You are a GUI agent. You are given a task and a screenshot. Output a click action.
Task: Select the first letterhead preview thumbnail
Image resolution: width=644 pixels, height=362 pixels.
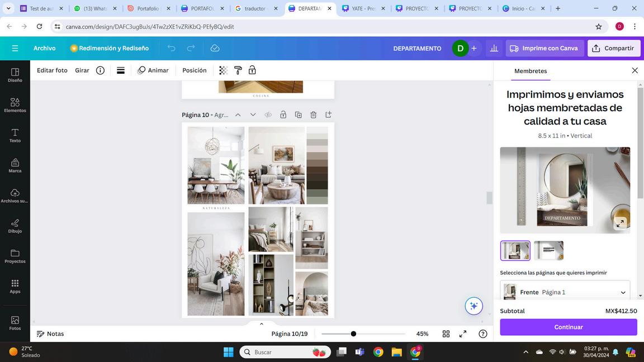[515, 250]
